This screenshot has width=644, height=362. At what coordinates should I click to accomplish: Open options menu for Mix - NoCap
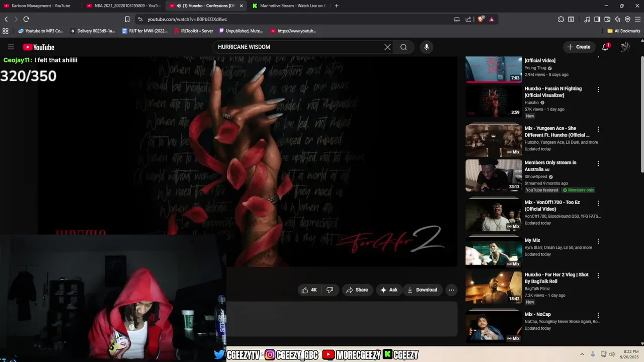(598, 315)
